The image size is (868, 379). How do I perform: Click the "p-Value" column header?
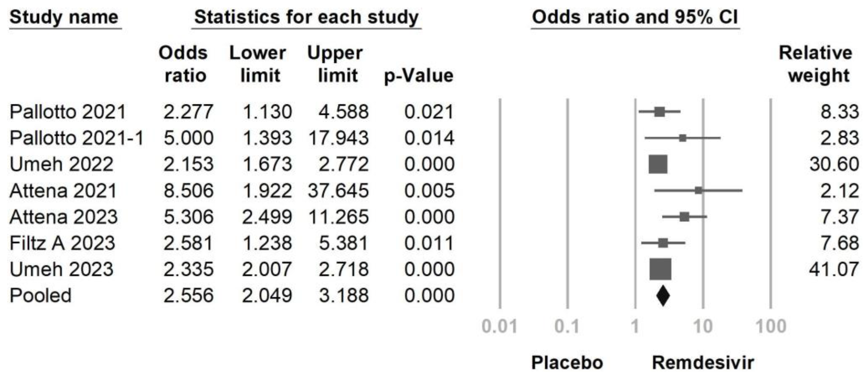(x=419, y=75)
